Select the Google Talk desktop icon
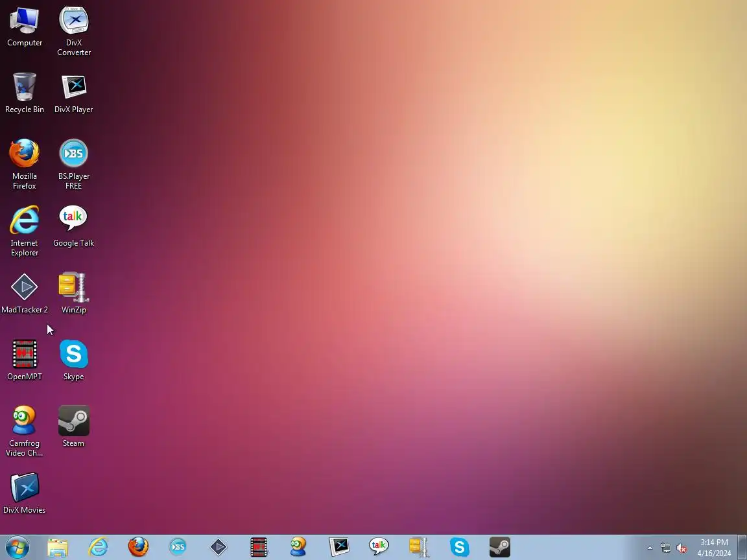The height and width of the screenshot is (560, 747). (73, 227)
